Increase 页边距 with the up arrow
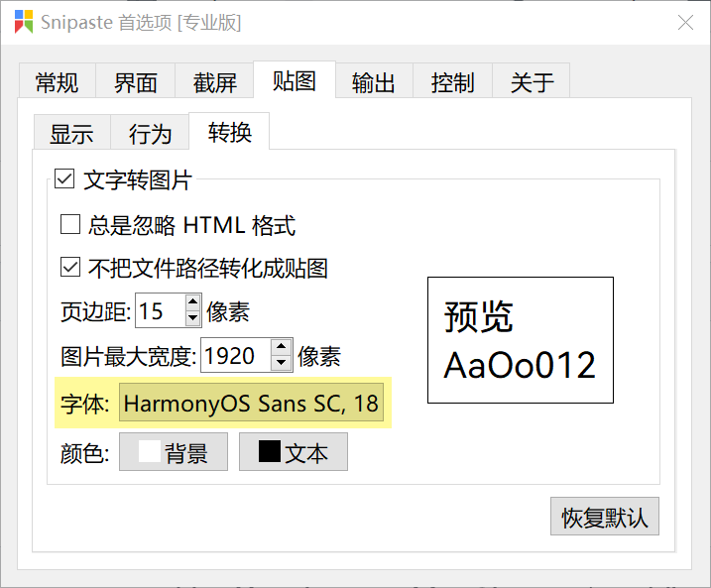Screen dimensions: 711x588 tap(193, 302)
